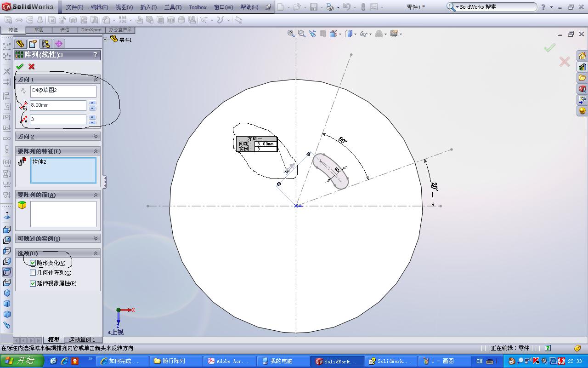This screenshot has height=368, width=588.
Task: Open the 插入(I) menu
Action: click(x=148, y=7)
